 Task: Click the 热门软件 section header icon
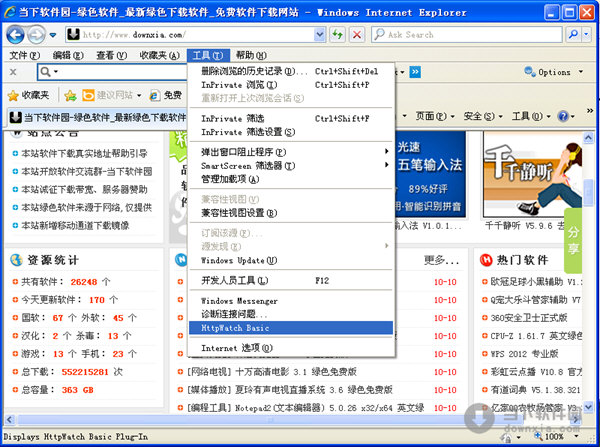486,260
